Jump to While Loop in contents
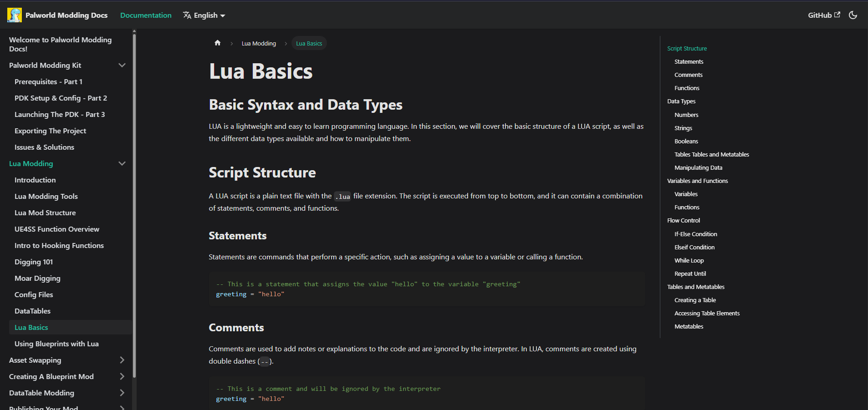The height and width of the screenshot is (410, 868). pos(689,260)
